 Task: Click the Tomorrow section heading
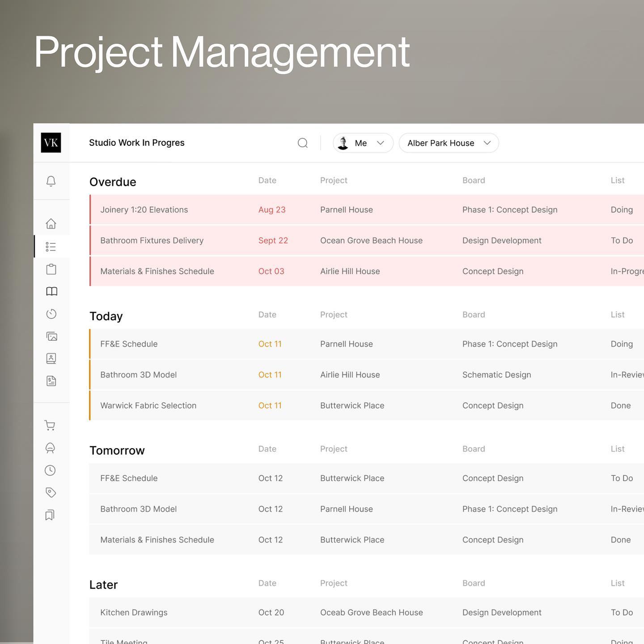(x=117, y=450)
